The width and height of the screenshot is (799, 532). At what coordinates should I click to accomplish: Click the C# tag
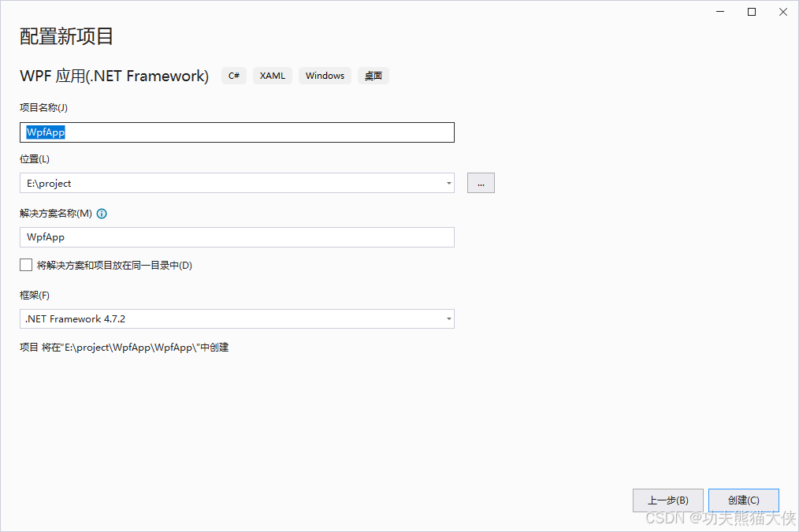coord(234,76)
